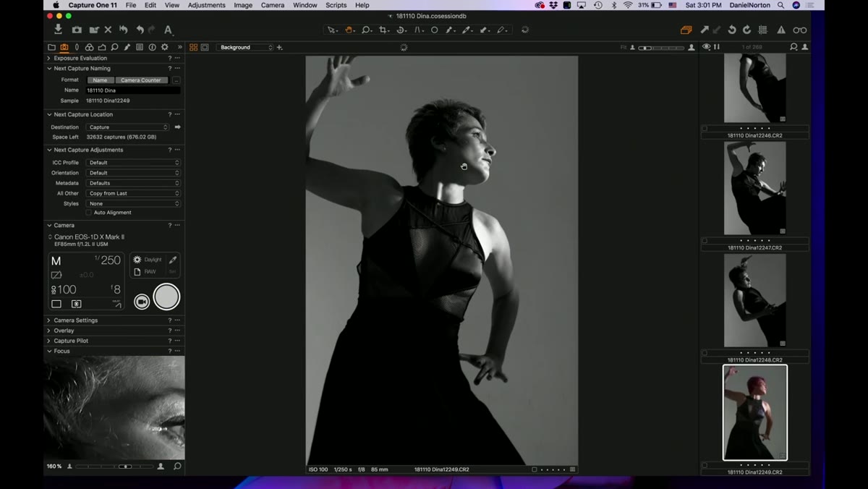
Task: Expand the Capture Pilot panel
Action: [49, 341]
